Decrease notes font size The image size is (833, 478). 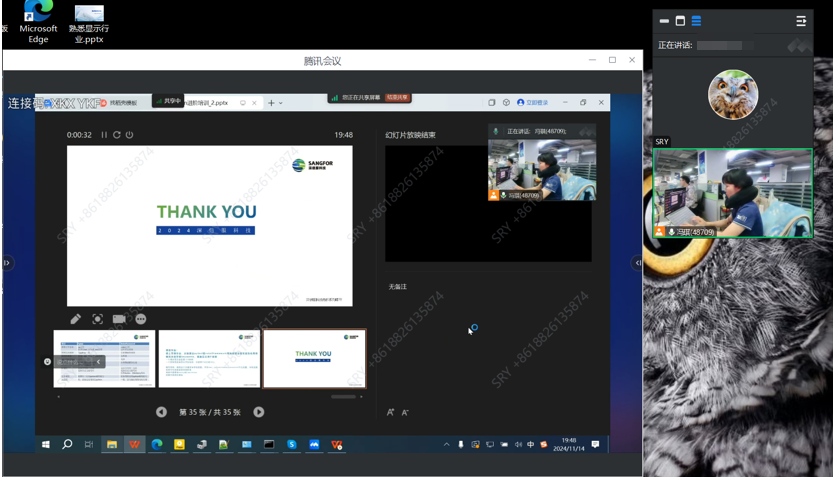coord(404,412)
